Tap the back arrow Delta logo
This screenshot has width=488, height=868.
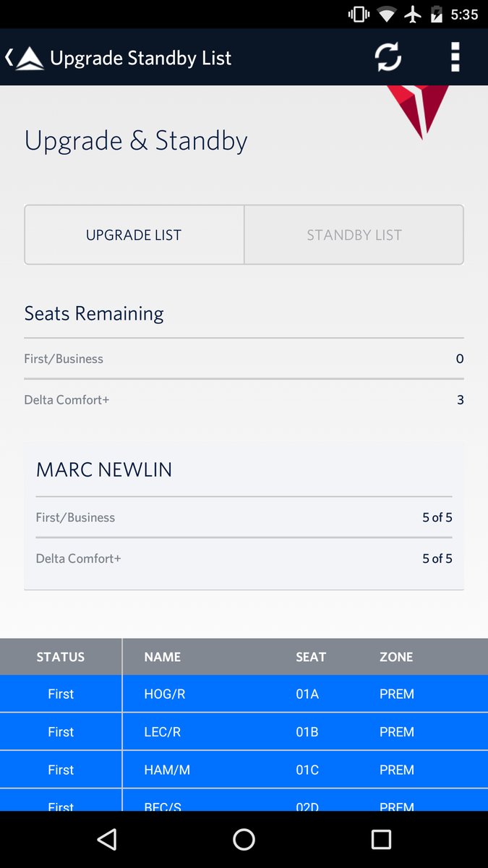(x=25, y=58)
